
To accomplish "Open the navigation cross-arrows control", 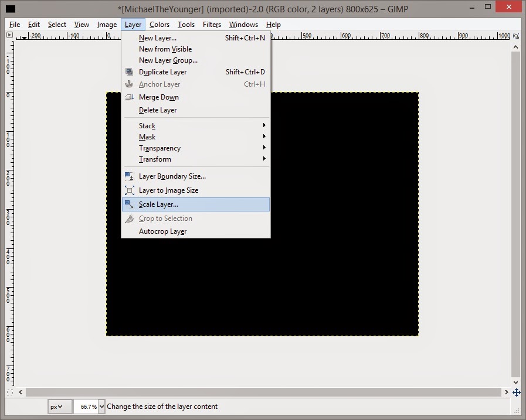I will click(517, 392).
